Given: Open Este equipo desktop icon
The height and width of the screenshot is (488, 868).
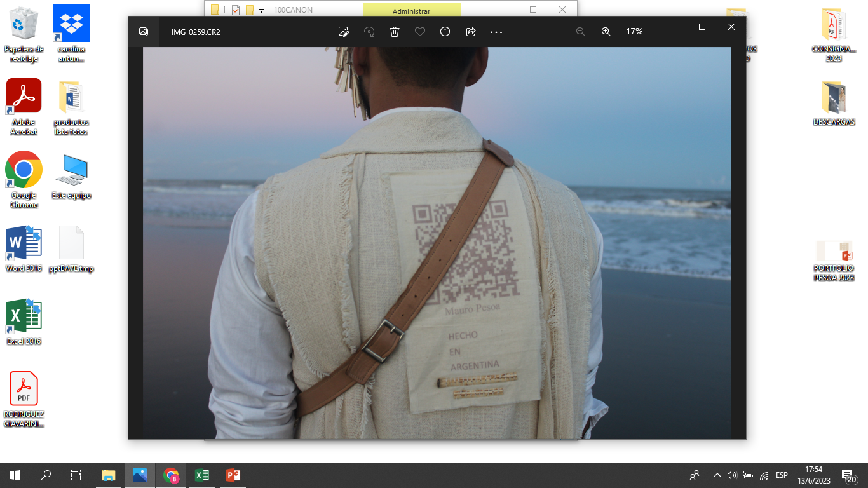Looking at the screenshot, I should (x=71, y=177).
